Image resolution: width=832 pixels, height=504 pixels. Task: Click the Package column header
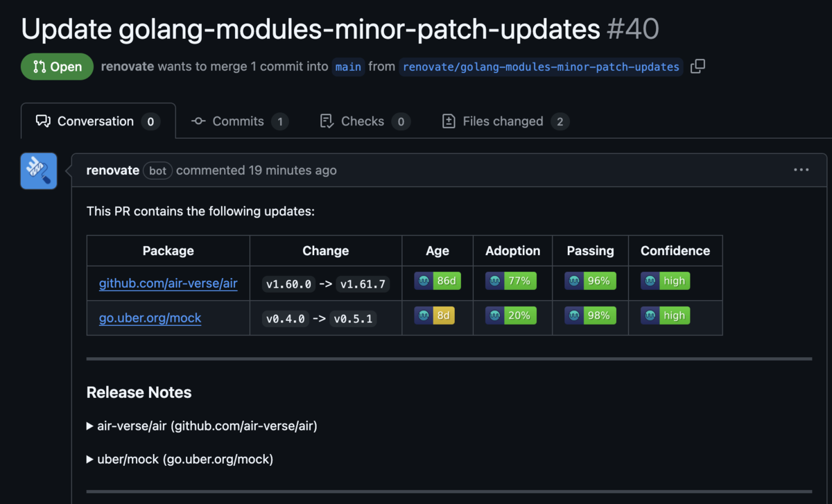(168, 251)
